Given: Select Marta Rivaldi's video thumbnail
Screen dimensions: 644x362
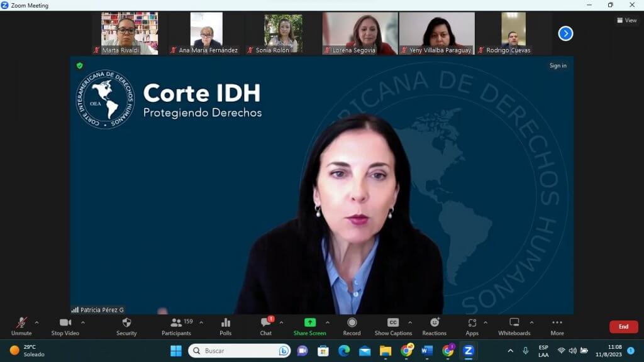Looking at the screenshot, I should coord(130,33).
